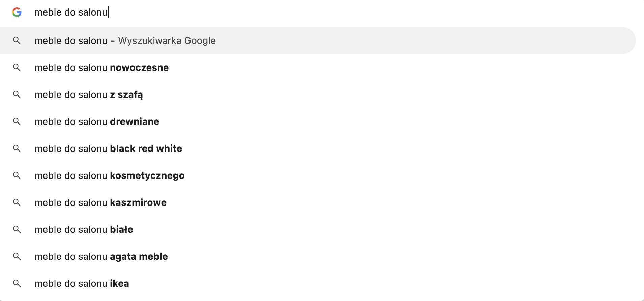Open suggestion 'meble do salonu kaszmirowe'
Image resolution: width=644 pixels, height=301 pixels.
pyautogui.click(x=318, y=202)
